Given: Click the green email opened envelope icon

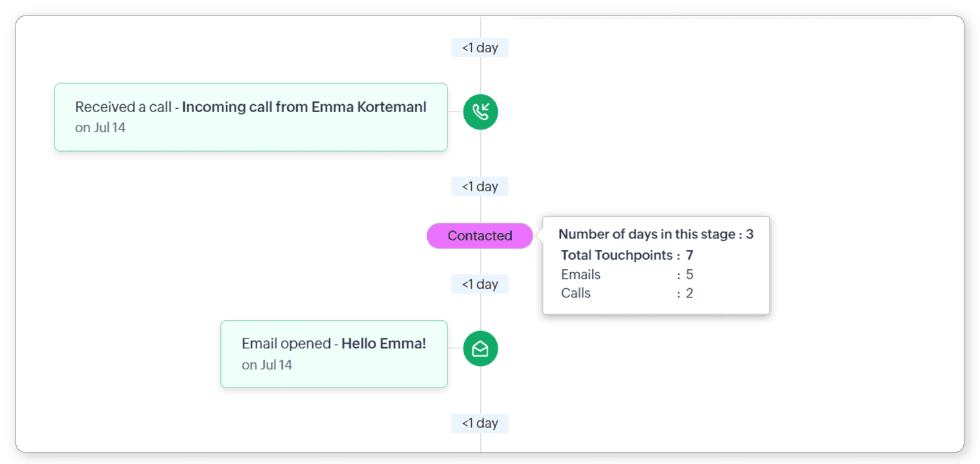Looking at the screenshot, I should pyautogui.click(x=480, y=349).
